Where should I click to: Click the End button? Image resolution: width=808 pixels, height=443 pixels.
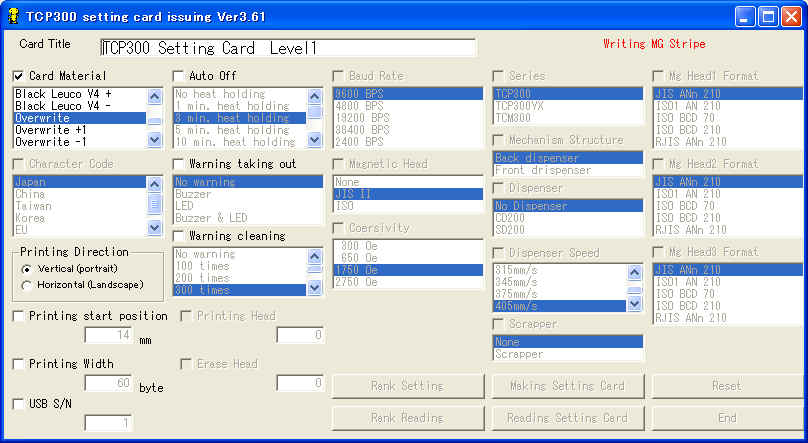pyautogui.click(x=728, y=418)
